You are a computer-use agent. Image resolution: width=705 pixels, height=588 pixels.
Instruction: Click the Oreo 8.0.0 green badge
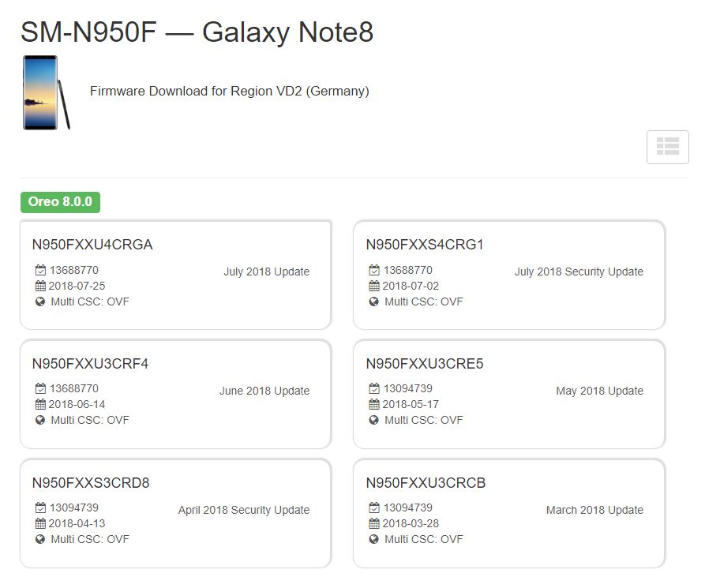[60, 202]
